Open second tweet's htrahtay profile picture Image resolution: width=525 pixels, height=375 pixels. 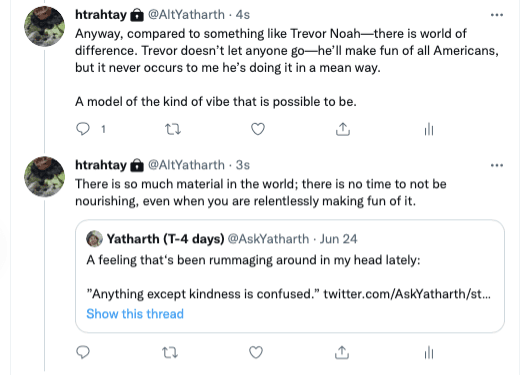click(x=45, y=176)
